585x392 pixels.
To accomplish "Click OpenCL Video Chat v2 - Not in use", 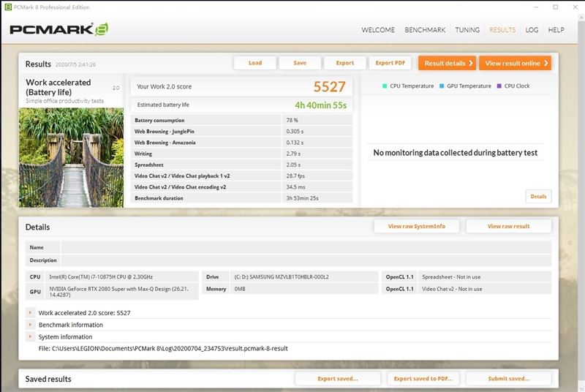I will [452, 289].
